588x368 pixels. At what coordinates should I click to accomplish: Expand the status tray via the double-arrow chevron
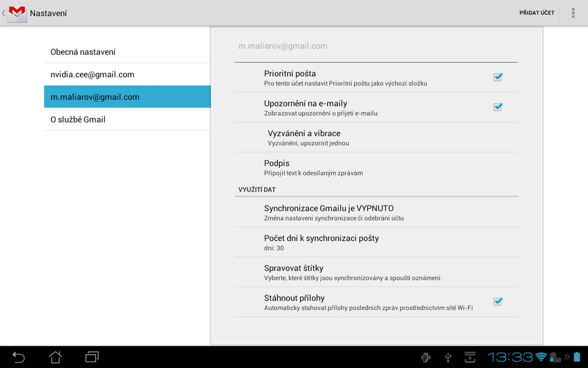(x=568, y=356)
